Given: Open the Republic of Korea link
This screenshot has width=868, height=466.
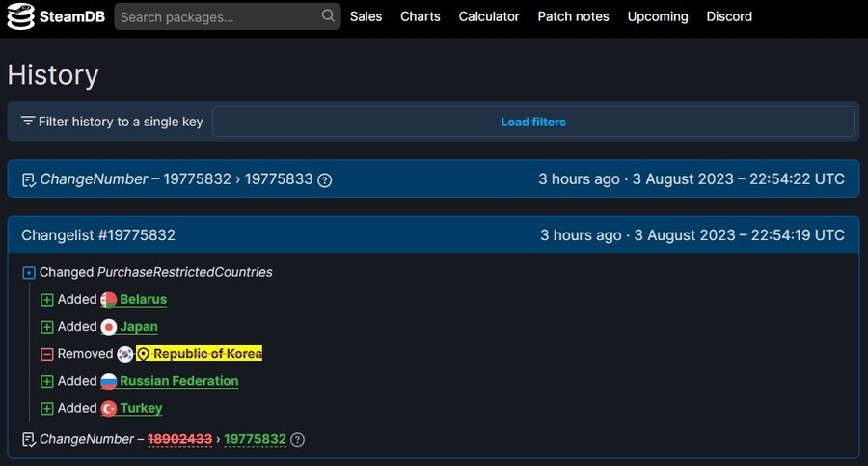Looking at the screenshot, I should pos(207,353).
